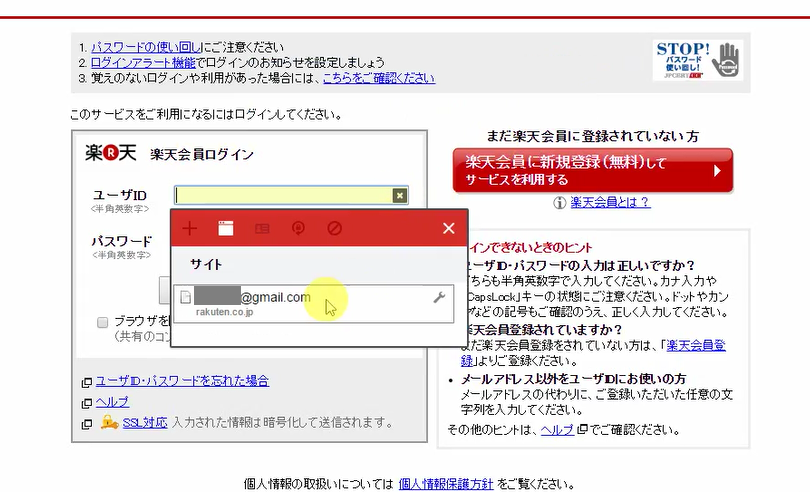Open パスワードの使い回し link

[x=146, y=48]
